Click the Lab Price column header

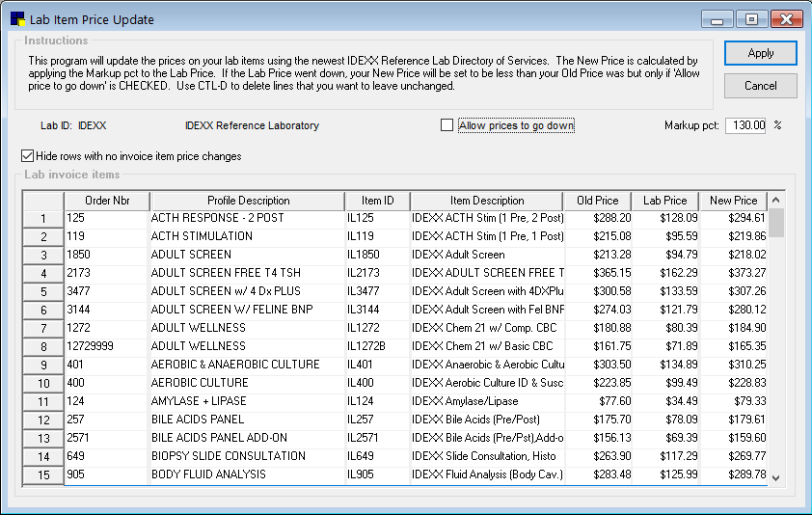[664, 201]
